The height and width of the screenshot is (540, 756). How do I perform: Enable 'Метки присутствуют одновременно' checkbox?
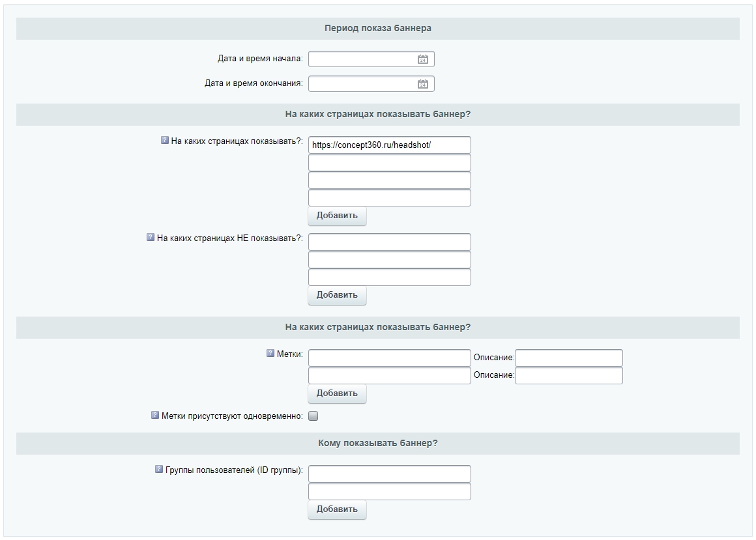pyautogui.click(x=313, y=416)
